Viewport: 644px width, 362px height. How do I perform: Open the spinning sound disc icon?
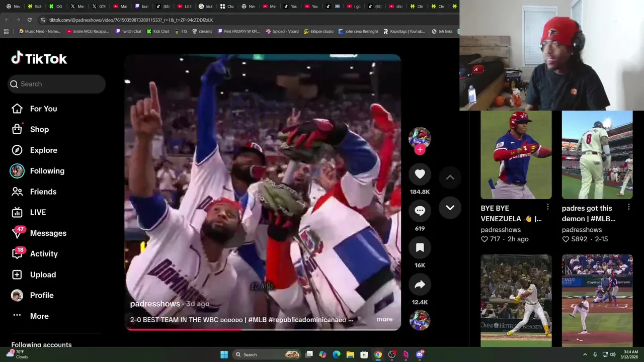tap(420, 320)
